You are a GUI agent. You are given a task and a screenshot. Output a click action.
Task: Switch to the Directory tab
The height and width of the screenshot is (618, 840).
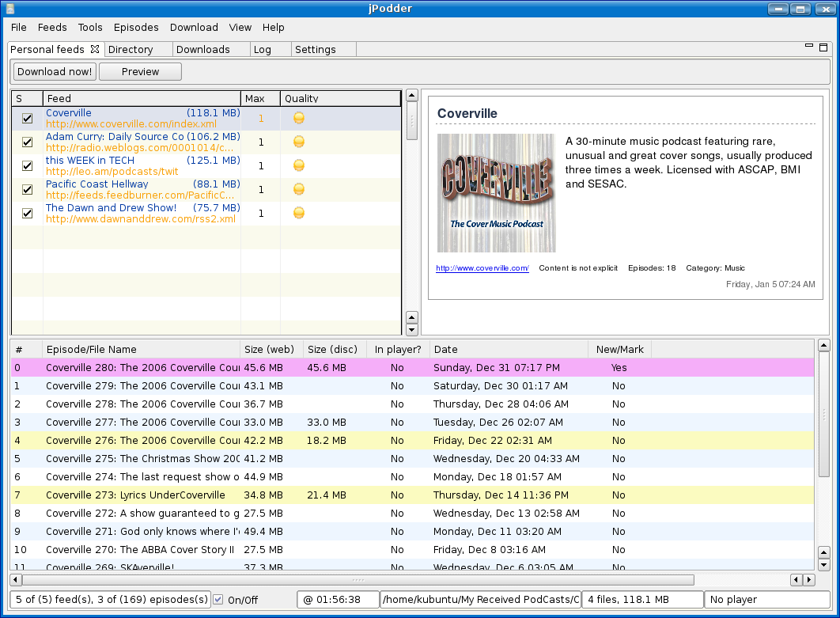click(x=138, y=49)
